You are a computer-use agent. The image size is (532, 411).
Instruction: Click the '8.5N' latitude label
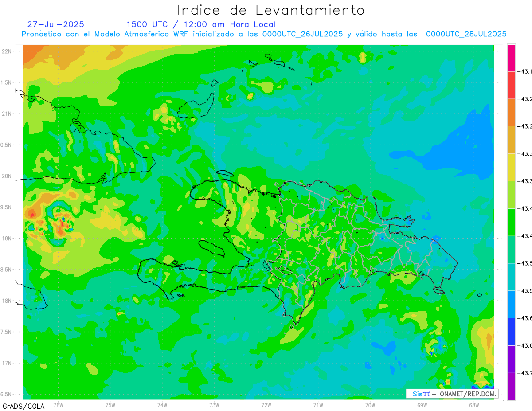[7, 270]
